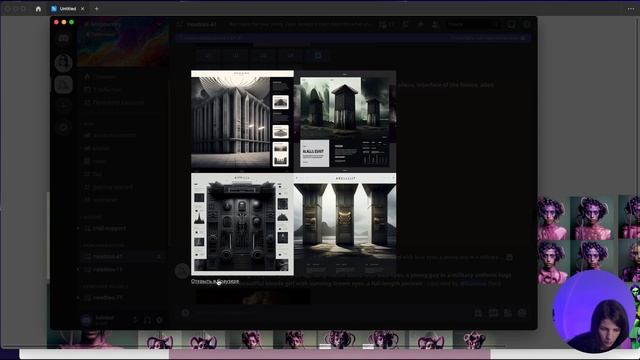Open the three-dots menu at the top right corner
640x360 pixels.
[631, 9]
